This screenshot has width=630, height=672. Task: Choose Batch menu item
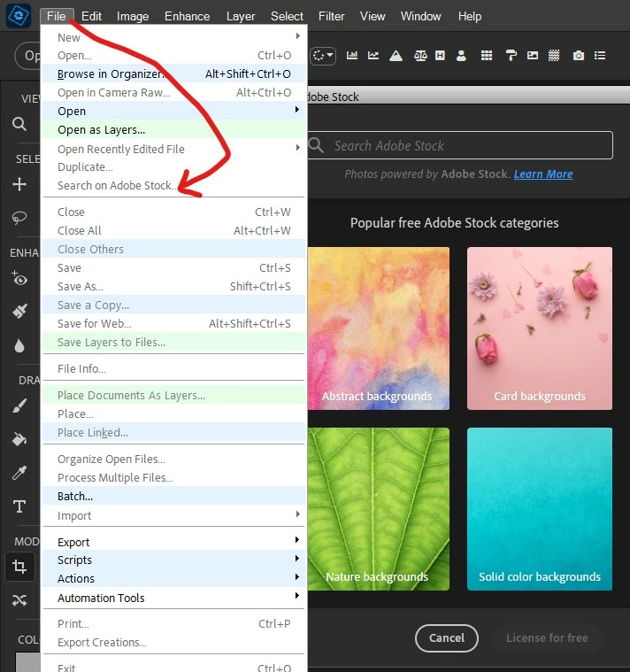click(x=174, y=497)
